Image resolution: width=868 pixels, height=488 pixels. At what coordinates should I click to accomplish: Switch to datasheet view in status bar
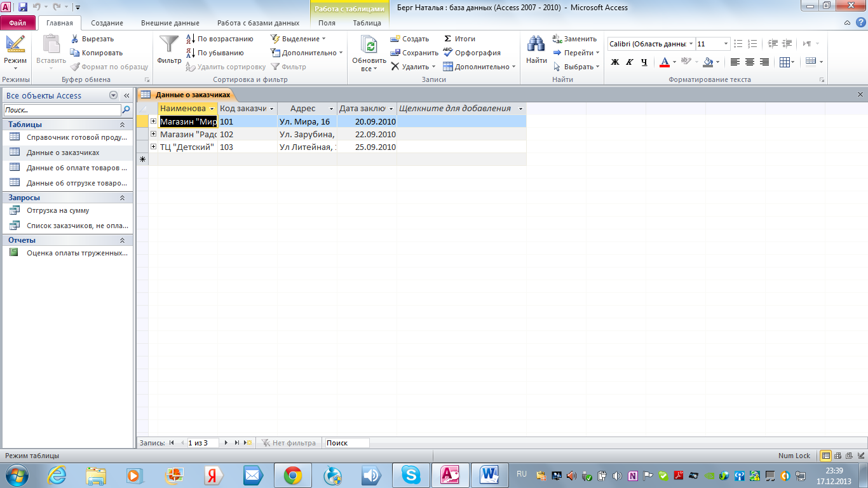tap(825, 456)
